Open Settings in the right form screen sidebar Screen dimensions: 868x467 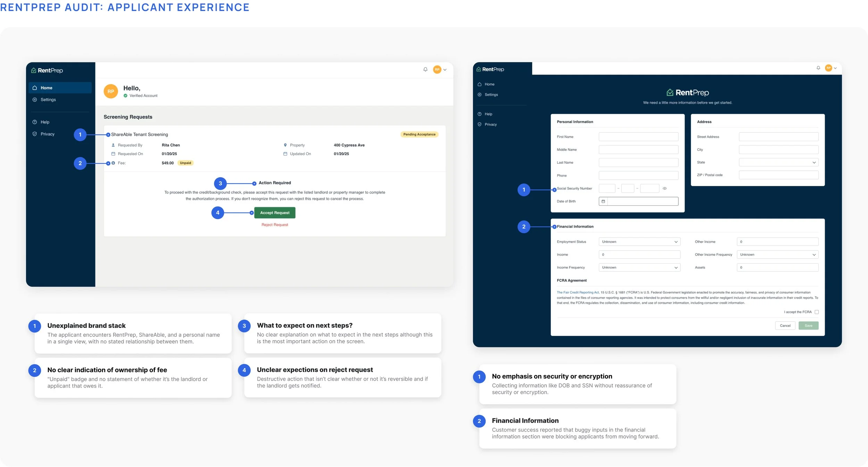pos(491,95)
